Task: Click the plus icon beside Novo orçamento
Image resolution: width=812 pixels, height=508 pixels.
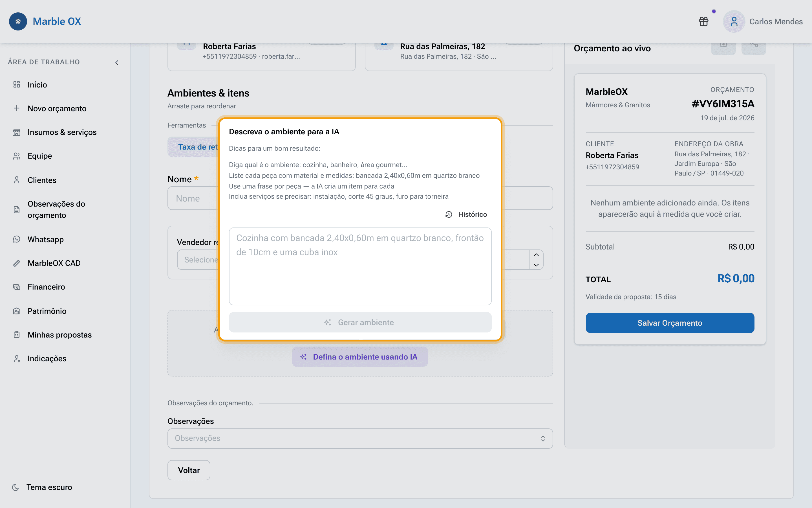Action: pyautogui.click(x=16, y=108)
